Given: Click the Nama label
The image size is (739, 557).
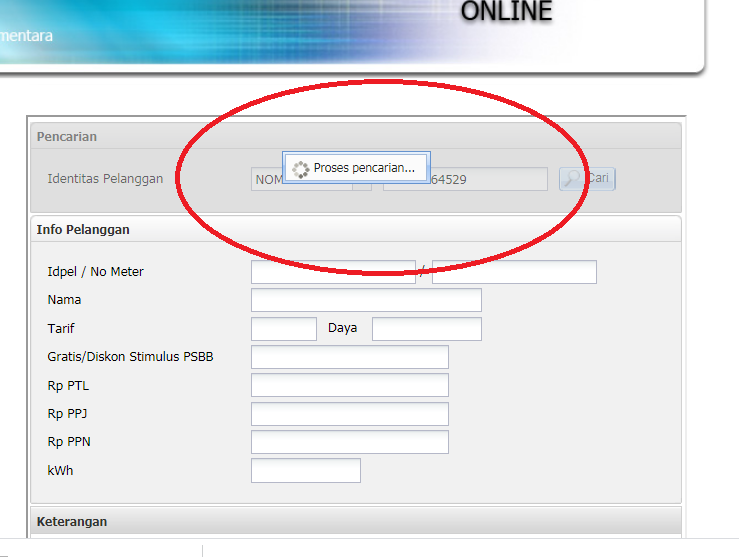Looking at the screenshot, I should 64,300.
